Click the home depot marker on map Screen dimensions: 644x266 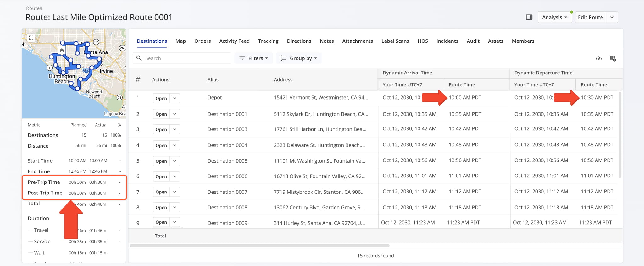pos(62,50)
